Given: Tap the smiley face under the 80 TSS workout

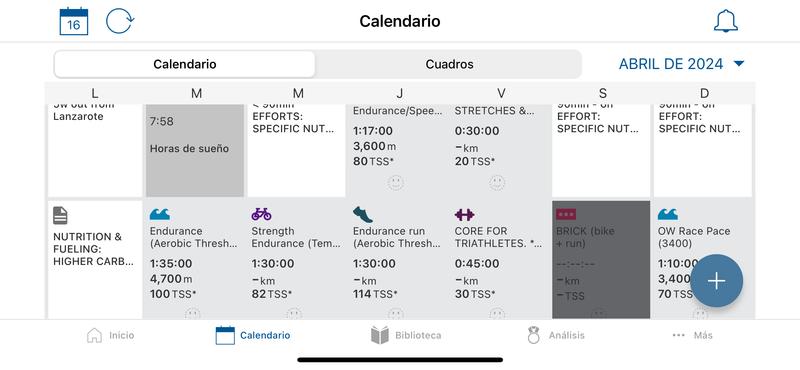Looking at the screenshot, I should (395, 183).
